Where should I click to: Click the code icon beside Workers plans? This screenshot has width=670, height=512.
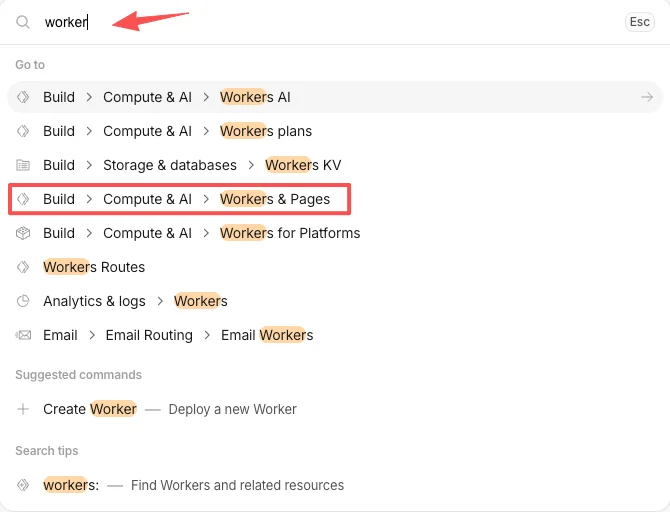click(x=23, y=131)
